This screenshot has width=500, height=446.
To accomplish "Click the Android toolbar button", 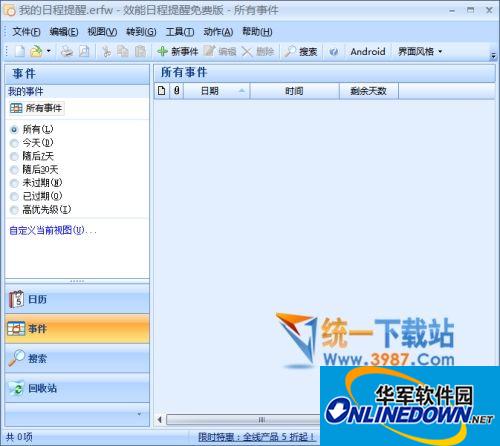I will coord(368,52).
